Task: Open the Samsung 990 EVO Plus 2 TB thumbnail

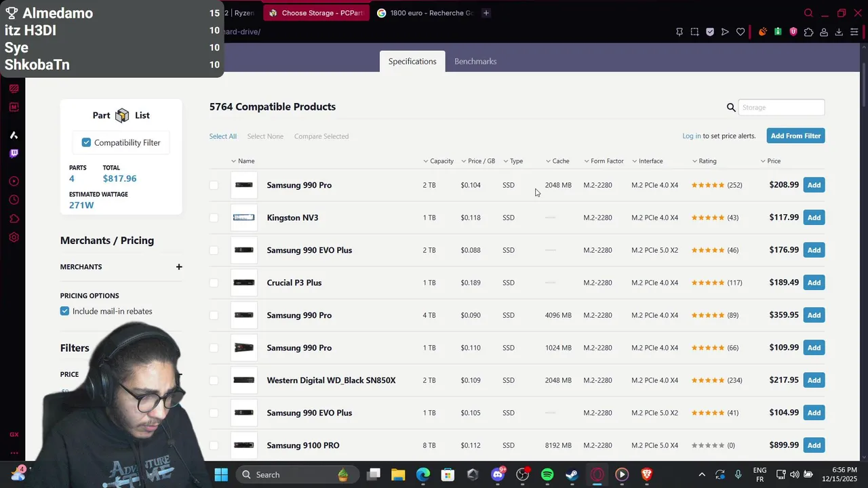Action: pos(244,250)
